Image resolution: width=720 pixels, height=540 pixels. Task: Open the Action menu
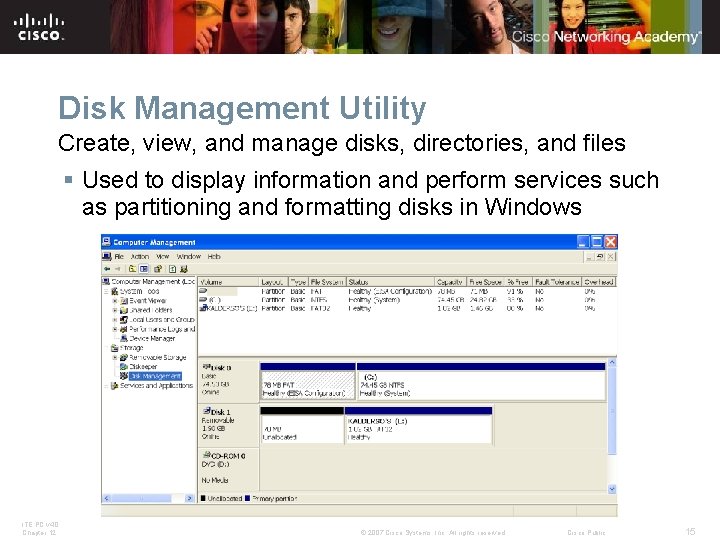point(140,256)
